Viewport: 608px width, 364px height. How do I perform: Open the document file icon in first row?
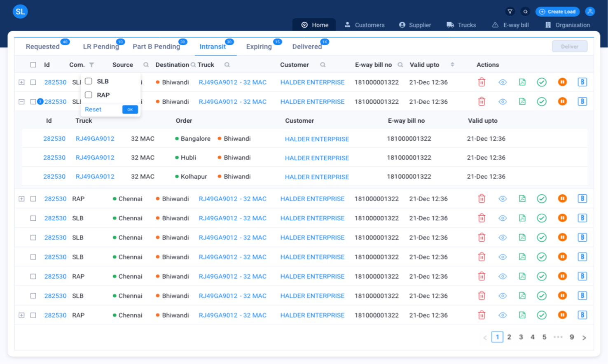(522, 82)
